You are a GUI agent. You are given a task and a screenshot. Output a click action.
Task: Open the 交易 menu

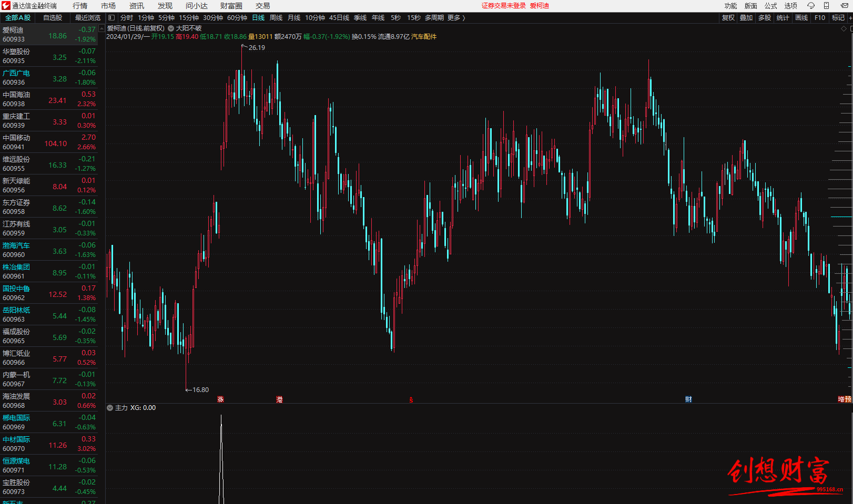[x=263, y=6]
